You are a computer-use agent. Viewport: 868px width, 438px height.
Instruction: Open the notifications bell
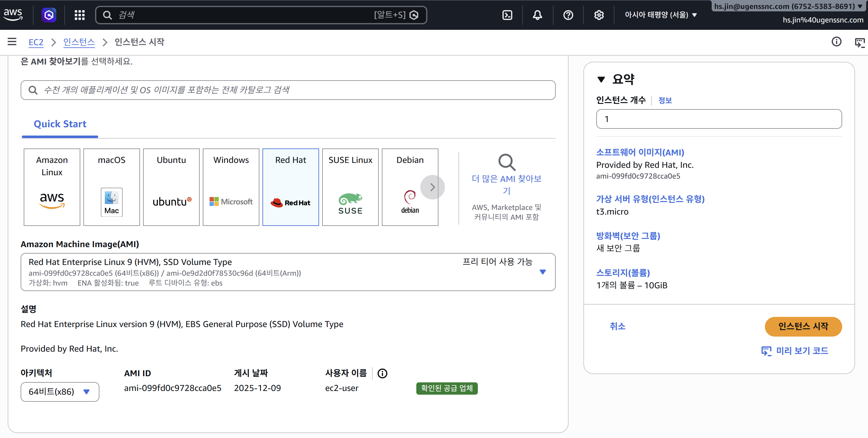[538, 15]
